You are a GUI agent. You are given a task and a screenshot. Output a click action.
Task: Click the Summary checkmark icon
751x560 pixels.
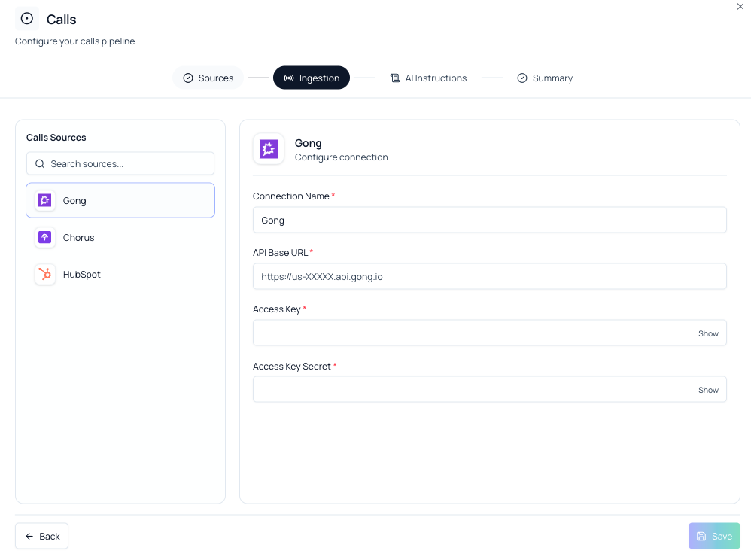(522, 78)
